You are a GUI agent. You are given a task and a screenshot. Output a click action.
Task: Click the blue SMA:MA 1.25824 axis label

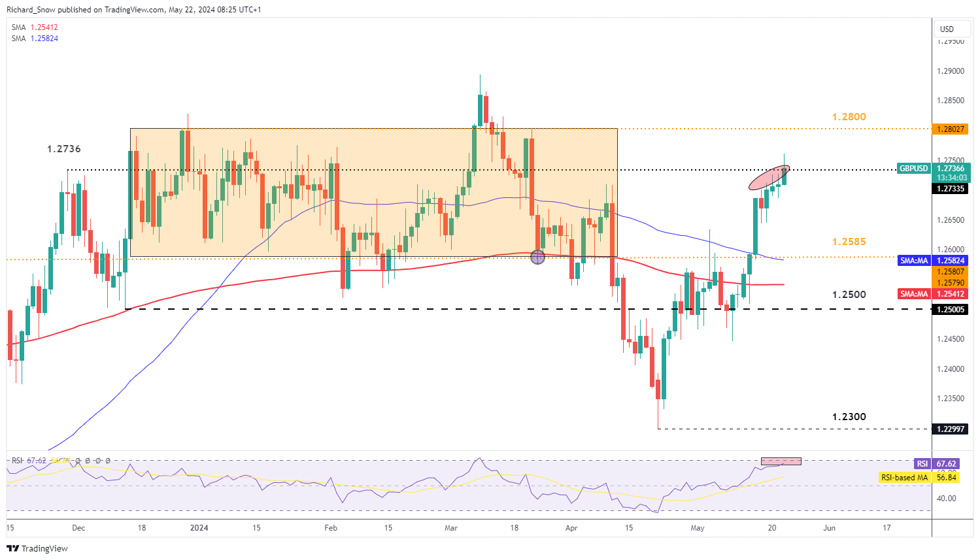934,261
